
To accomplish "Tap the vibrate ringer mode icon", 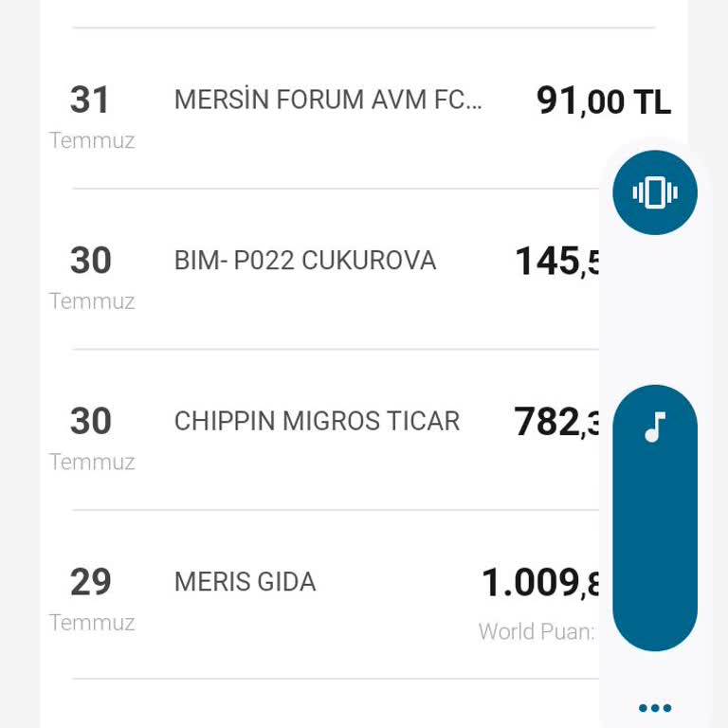I will point(655,192).
